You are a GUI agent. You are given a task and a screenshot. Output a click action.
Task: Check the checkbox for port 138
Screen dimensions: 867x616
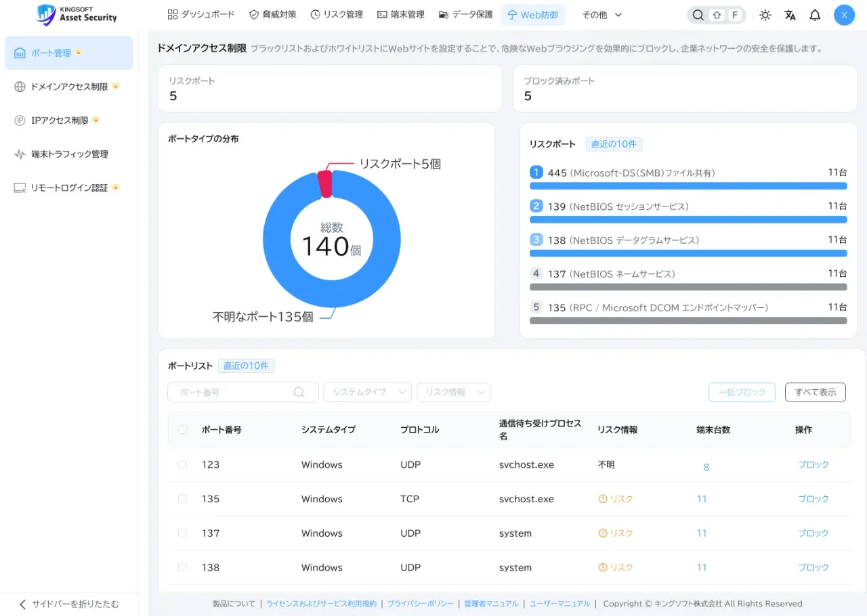[182, 567]
